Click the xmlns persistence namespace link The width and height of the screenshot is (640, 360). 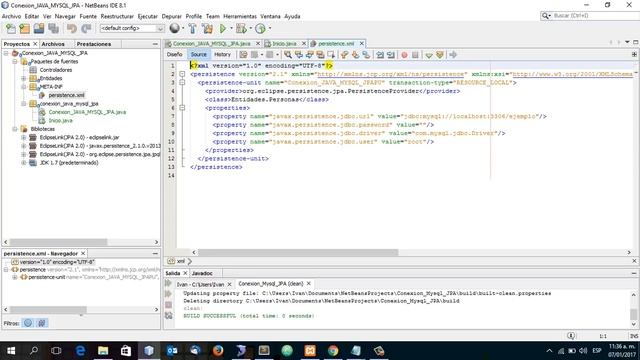pos(390,74)
